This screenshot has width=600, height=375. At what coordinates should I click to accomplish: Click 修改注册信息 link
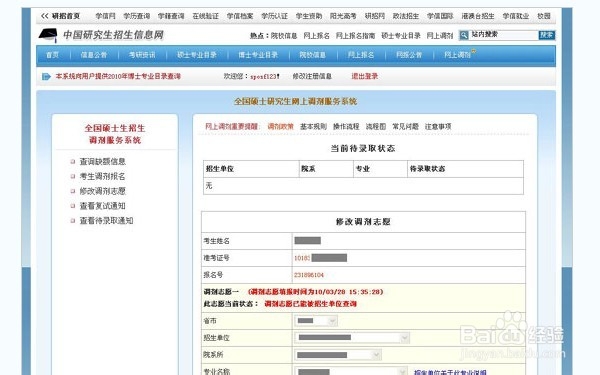click(x=312, y=76)
